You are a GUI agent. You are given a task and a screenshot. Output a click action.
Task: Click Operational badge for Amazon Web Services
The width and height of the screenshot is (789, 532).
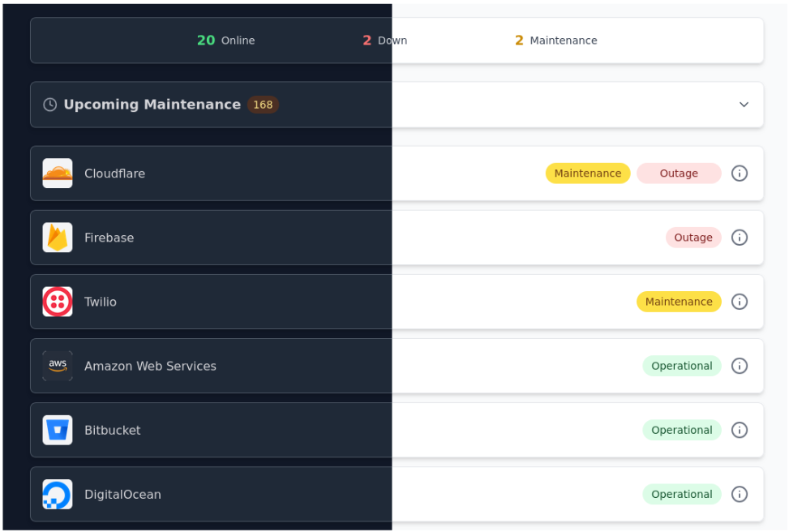[682, 366]
